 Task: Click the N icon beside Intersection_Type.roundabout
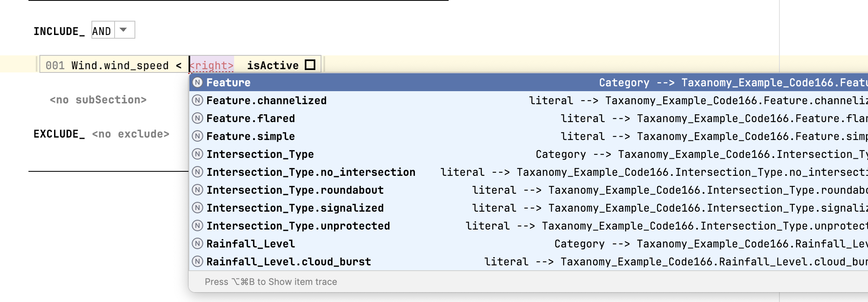[x=197, y=190]
